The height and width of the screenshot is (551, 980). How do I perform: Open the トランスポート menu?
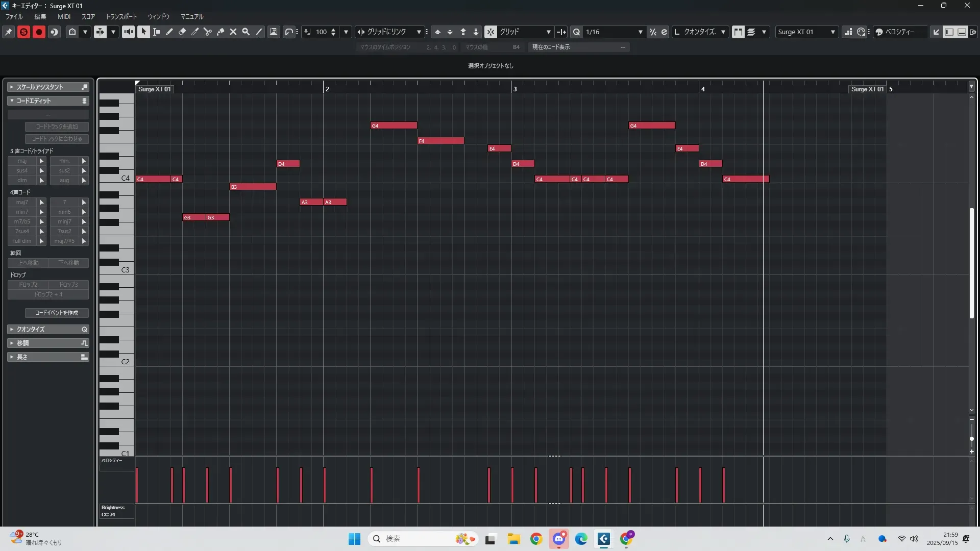tap(121, 16)
